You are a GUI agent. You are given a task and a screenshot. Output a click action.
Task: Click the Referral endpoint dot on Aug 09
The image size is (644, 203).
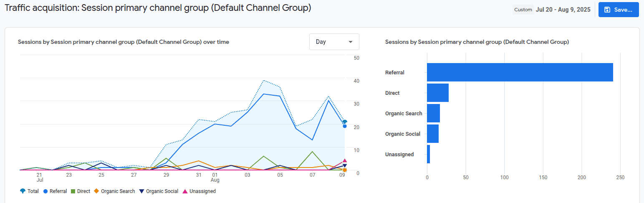345,126
